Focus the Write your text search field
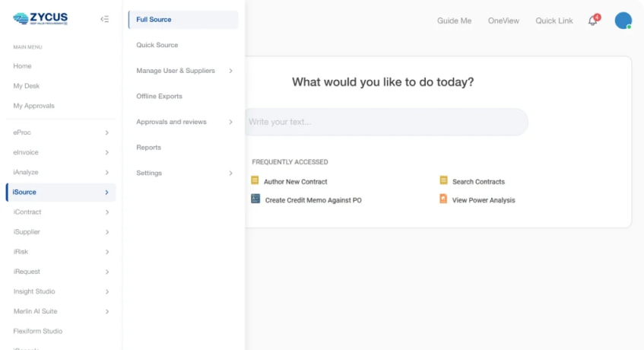This screenshot has width=644, height=350. [384, 122]
